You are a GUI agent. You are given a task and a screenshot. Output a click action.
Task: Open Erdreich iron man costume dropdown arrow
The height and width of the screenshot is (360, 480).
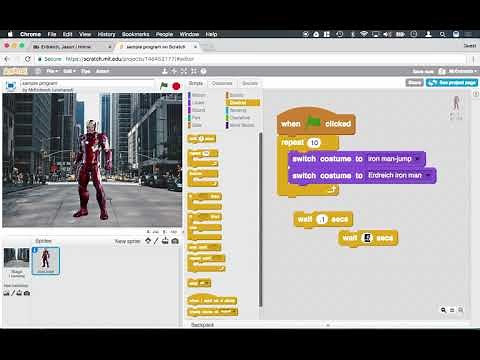[428, 175]
